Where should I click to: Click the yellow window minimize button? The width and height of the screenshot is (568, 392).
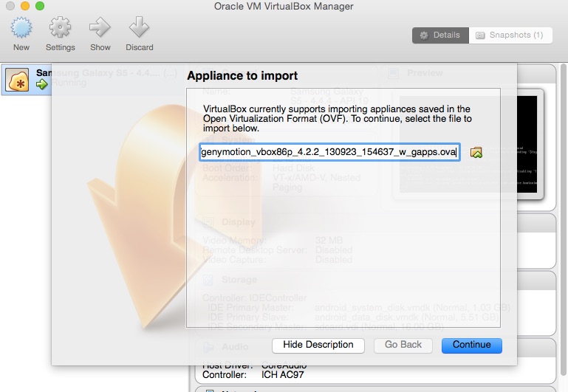[x=25, y=6]
